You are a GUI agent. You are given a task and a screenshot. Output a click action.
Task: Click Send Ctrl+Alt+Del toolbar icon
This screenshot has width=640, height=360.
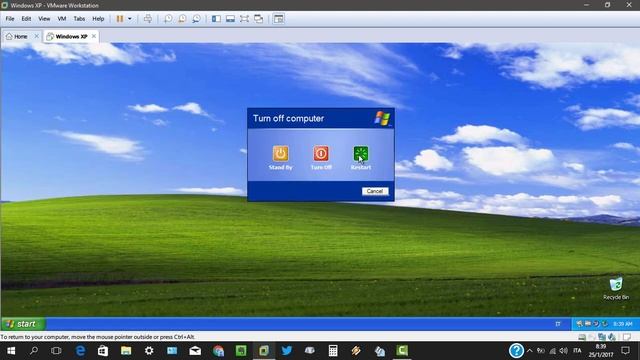148,19
